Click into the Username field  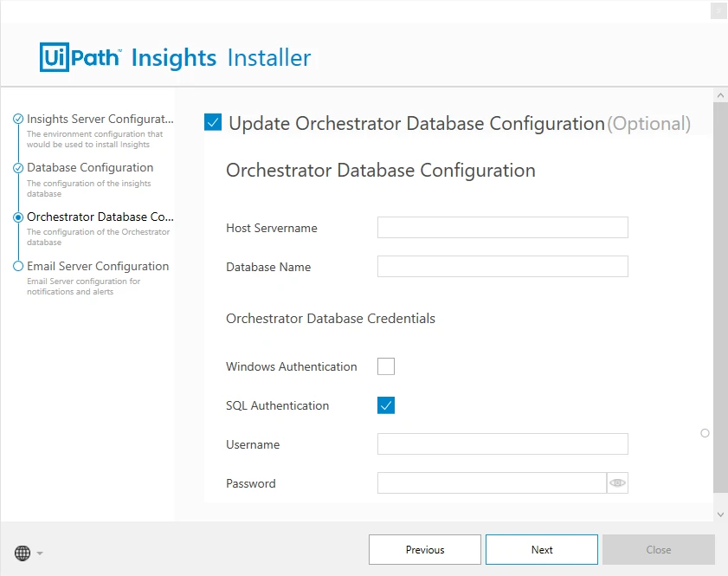[x=502, y=444]
